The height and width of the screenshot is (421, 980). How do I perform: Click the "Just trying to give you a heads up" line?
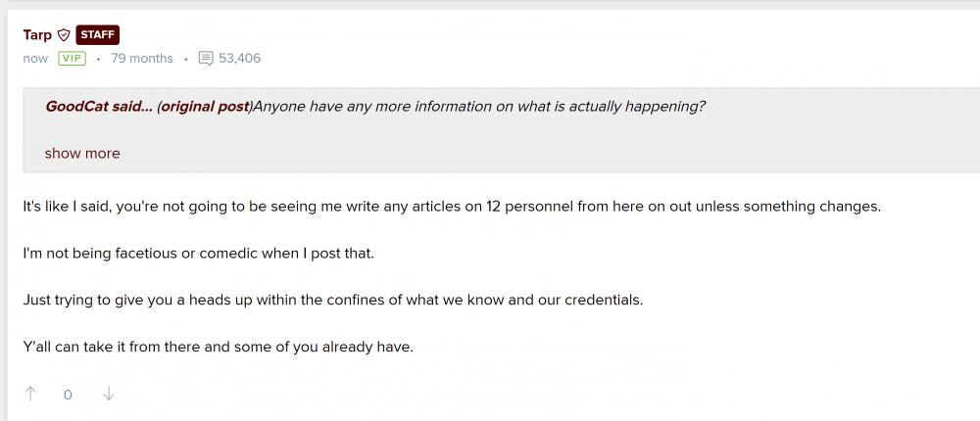pyautogui.click(x=332, y=300)
